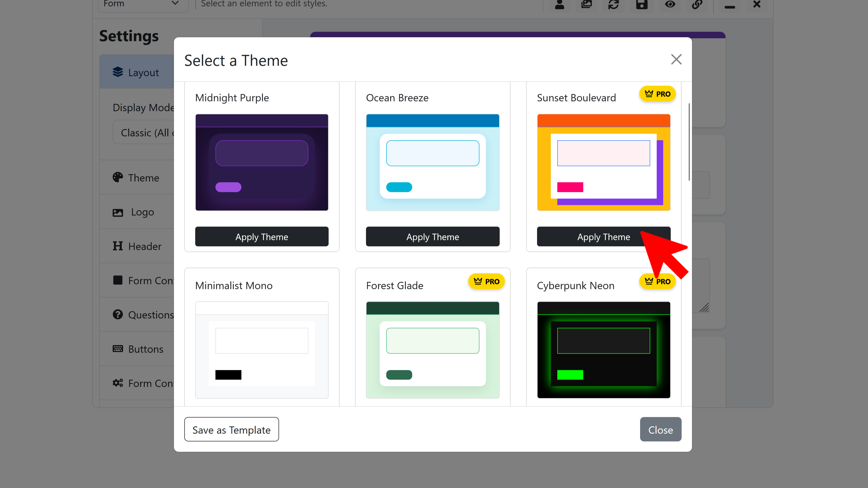868x488 pixels.
Task: Open the Logo settings via its image icon
Action: (118, 212)
